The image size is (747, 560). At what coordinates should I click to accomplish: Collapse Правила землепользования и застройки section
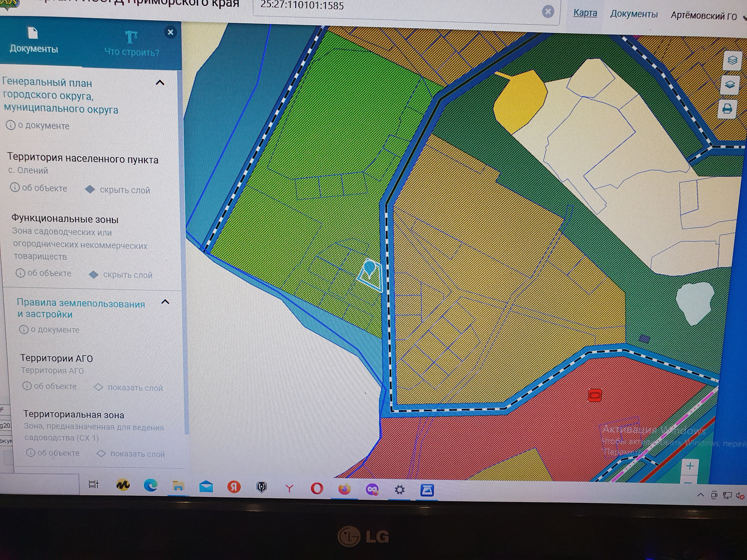(x=165, y=302)
